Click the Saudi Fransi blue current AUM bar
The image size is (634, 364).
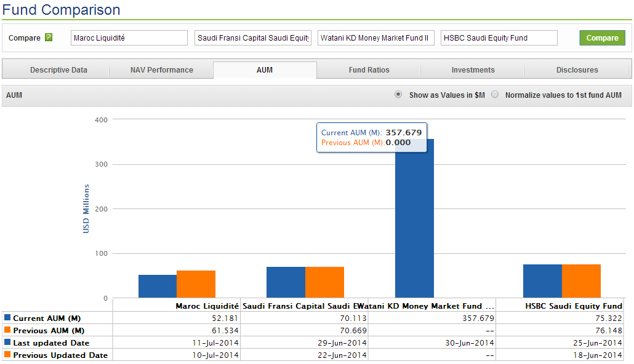(x=286, y=282)
